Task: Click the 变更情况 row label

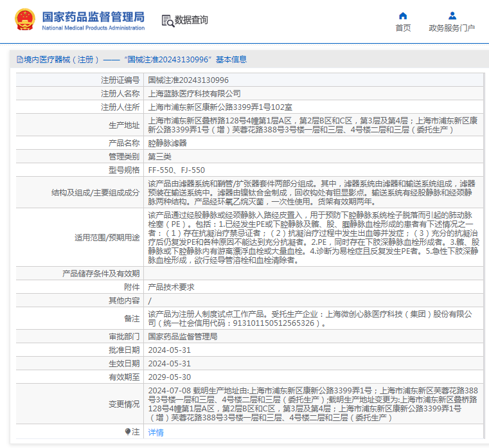Action: [124, 404]
